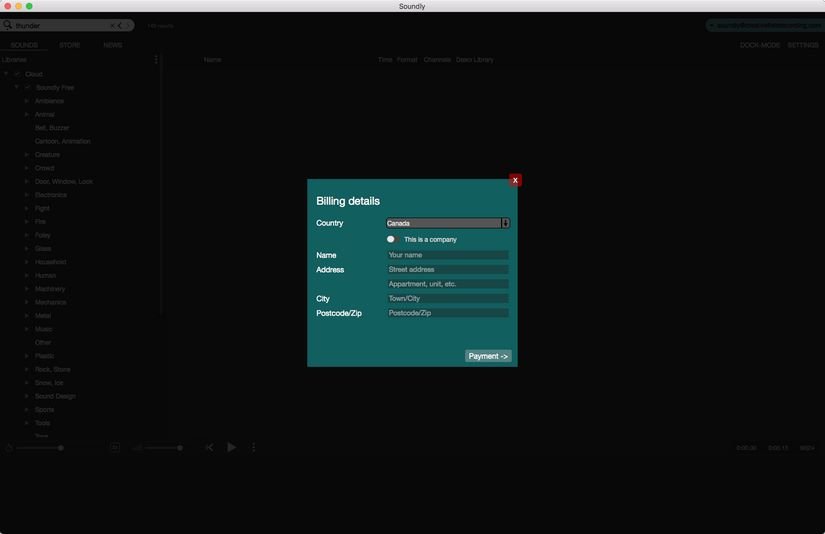
Task: Clear the thunder search text
Action: point(112,25)
